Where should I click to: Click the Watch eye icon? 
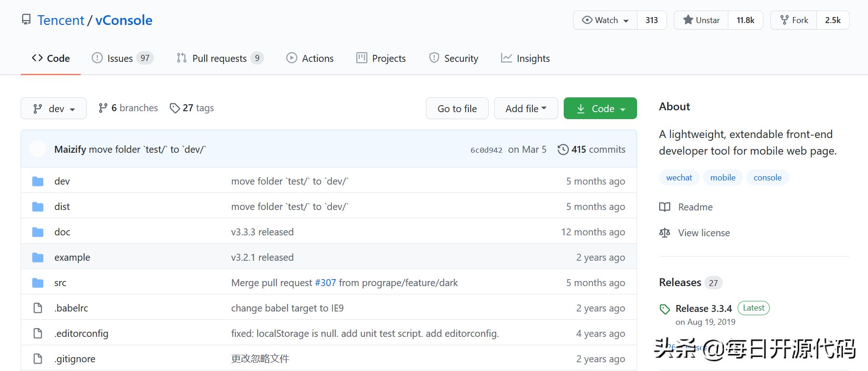point(587,20)
